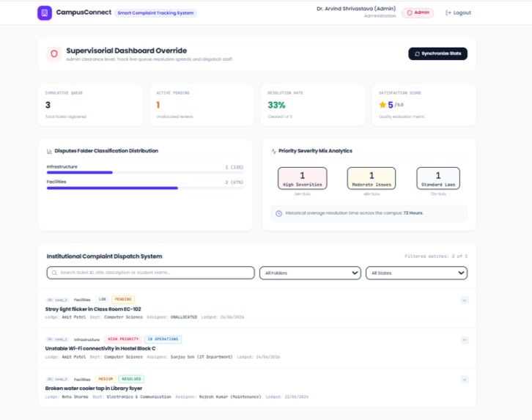Click the Electronics & Communication department value

tap(139, 397)
